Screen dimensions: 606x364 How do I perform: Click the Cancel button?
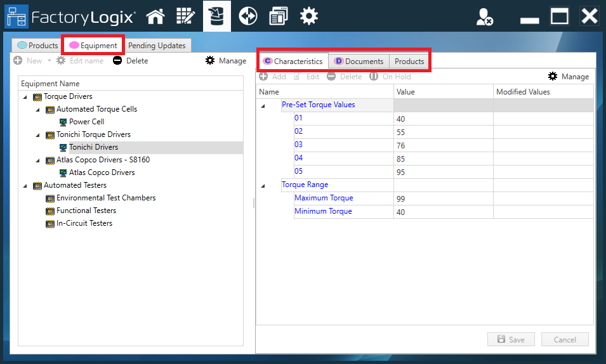565,339
